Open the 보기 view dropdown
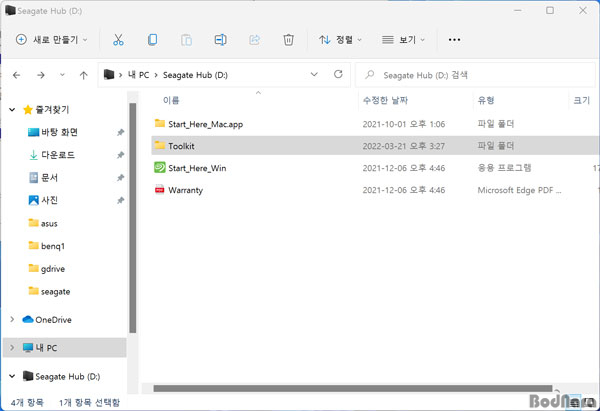 click(403, 39)
